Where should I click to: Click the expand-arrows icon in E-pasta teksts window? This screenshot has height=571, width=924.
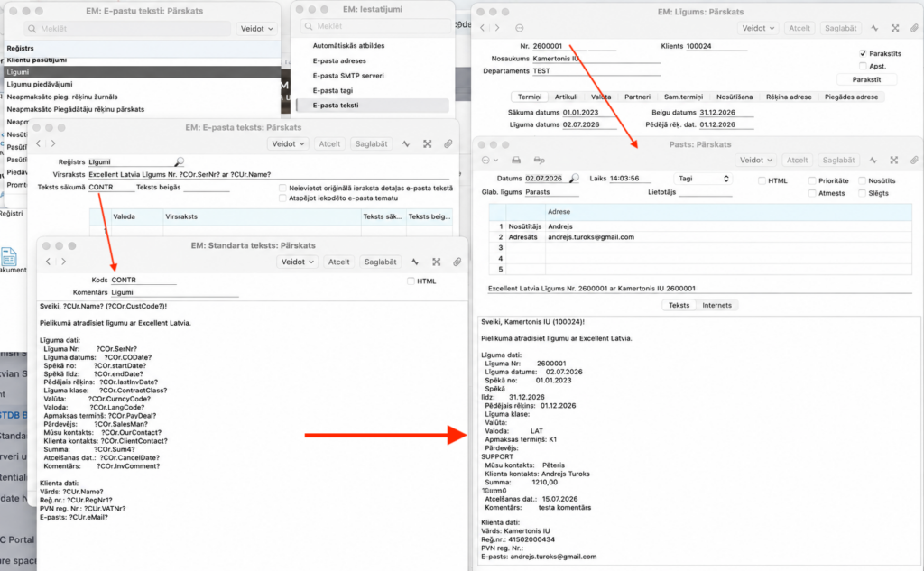coord(427,143)
